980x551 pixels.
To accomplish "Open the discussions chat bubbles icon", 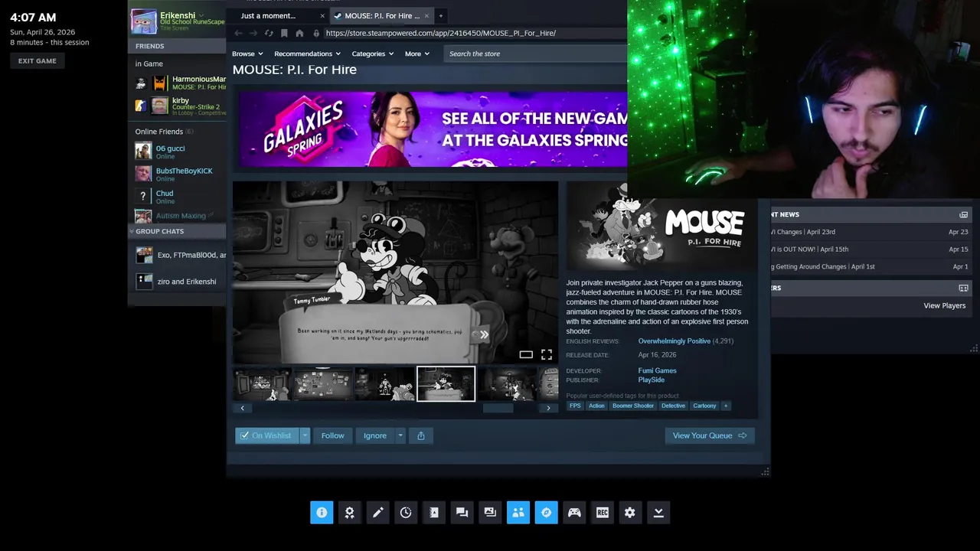I will point(462,513).
